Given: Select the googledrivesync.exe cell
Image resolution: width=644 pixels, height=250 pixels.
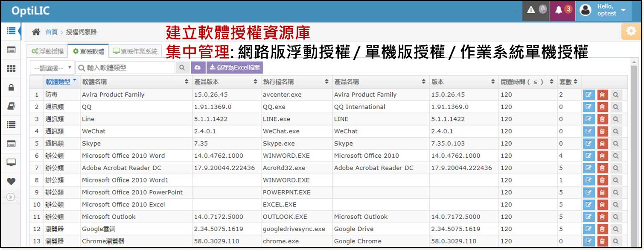Looking at the screenshot, I should pos(296,229).
